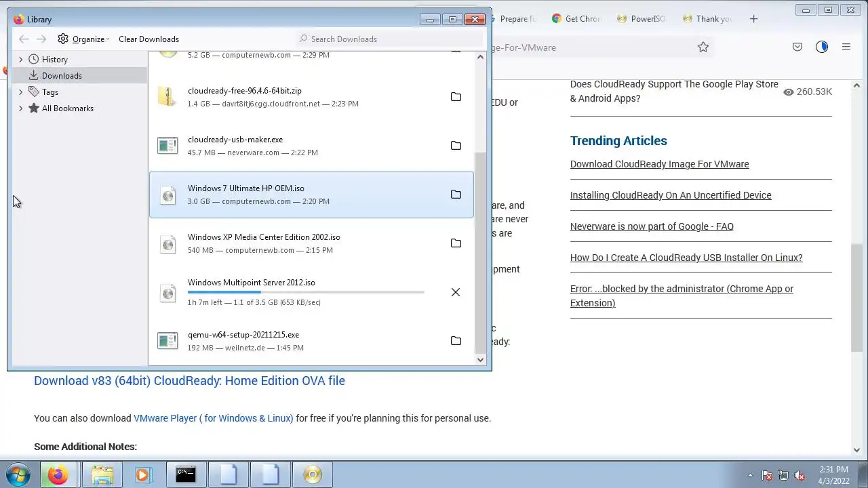
Task: Open the Organize gear dropdown
Action: tap(83, 39)
